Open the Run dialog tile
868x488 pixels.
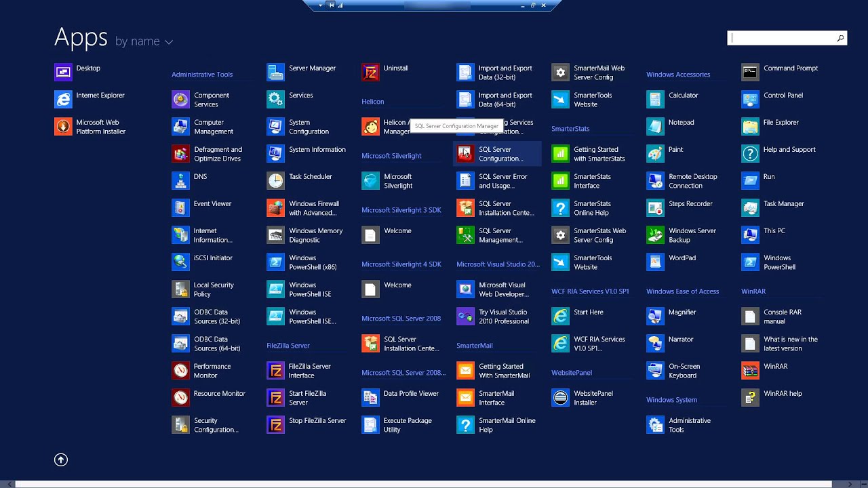[759, 180]
